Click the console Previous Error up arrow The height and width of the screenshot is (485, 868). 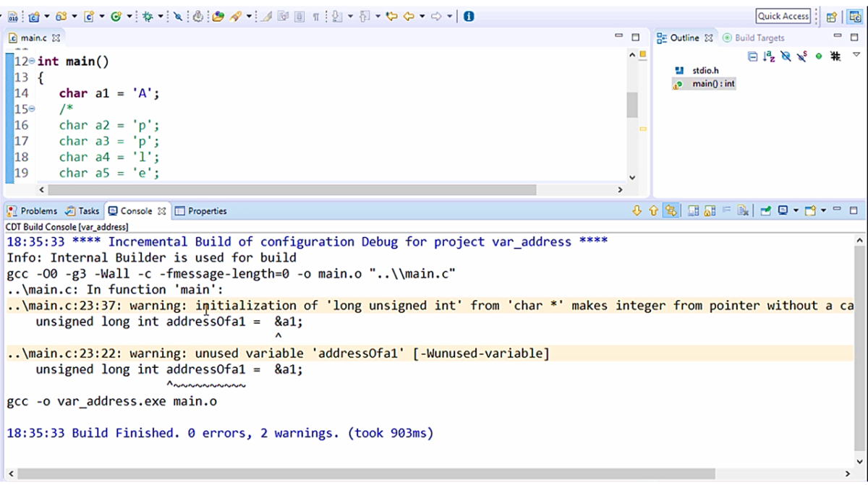654,211
